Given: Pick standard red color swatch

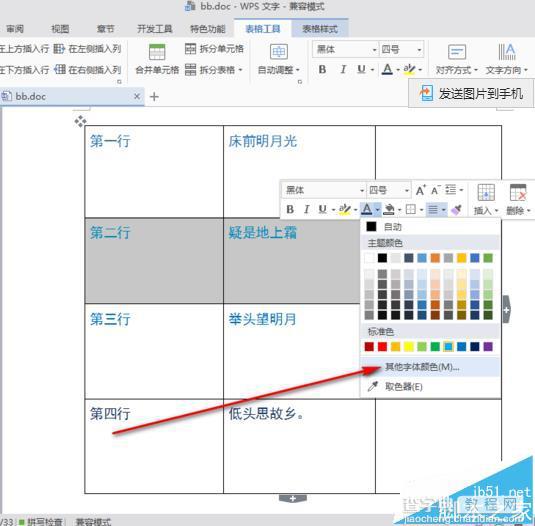Looking at the screenshot, I should click(382, 347).
